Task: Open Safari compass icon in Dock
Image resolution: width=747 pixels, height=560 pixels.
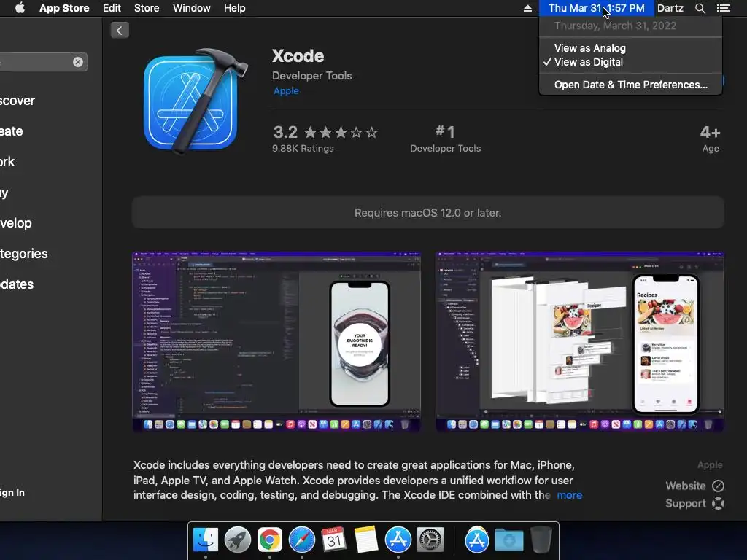Action: (301, 540)
